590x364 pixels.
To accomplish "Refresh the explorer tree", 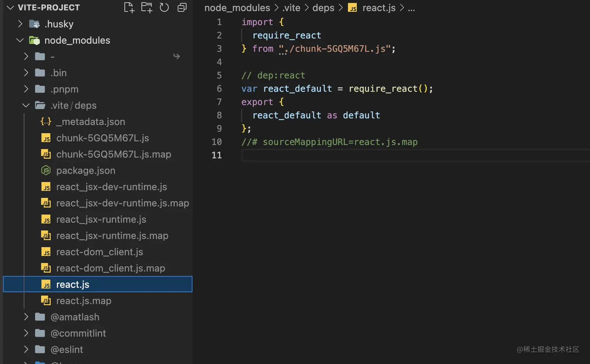I will point(164,7).
